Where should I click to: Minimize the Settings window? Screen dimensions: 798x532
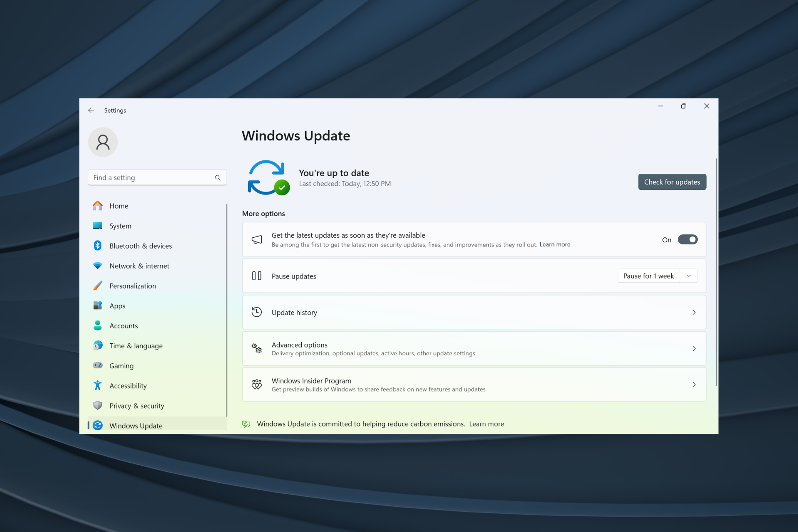[x=660, y=106]
